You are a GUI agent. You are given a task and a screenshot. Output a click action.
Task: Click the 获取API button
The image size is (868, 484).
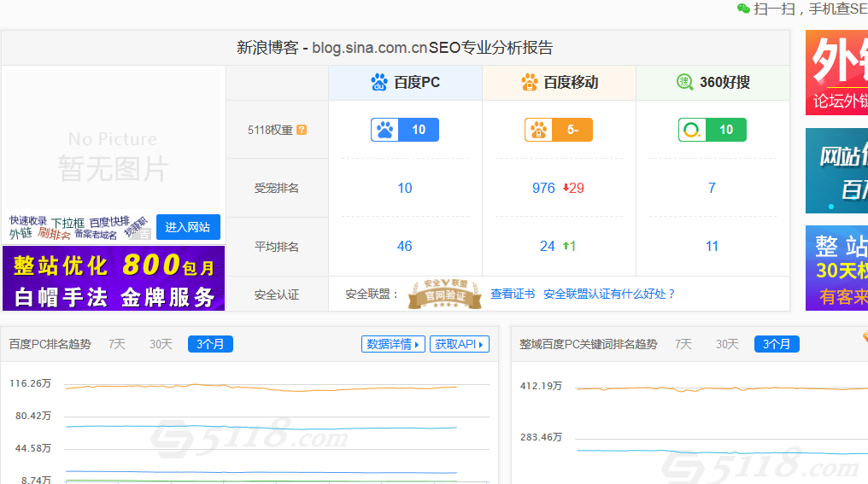click(x=460, y=344)
